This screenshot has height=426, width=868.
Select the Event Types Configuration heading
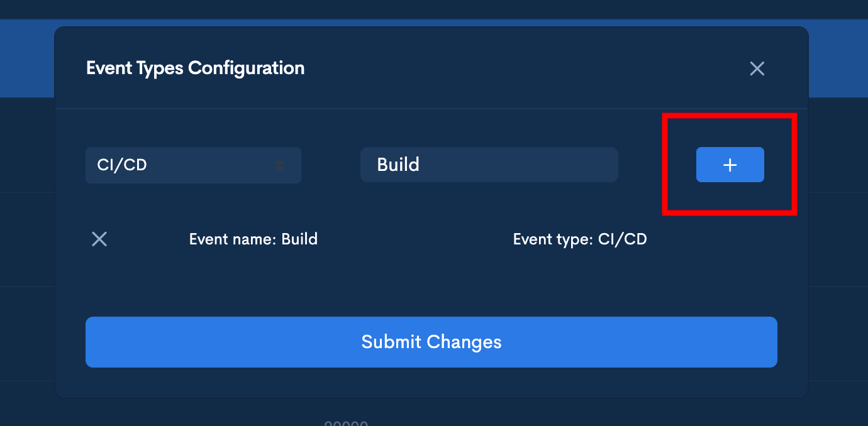tap(195, 68)
